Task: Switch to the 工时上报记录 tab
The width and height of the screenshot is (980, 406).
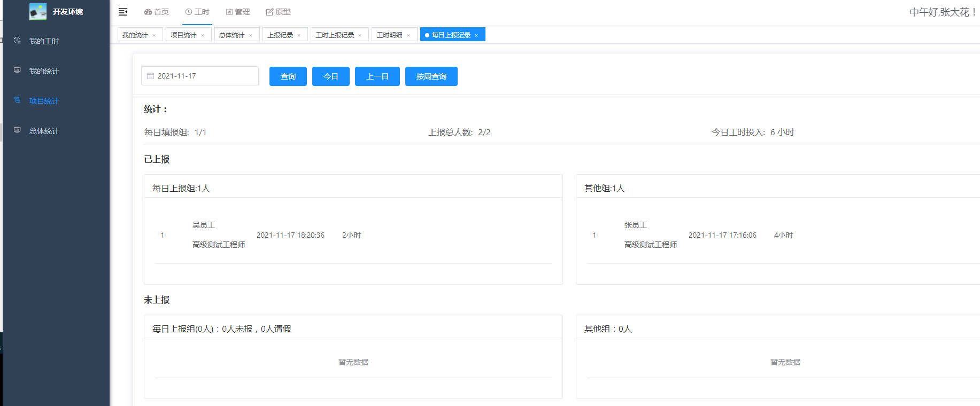Action: click(335, 35)
